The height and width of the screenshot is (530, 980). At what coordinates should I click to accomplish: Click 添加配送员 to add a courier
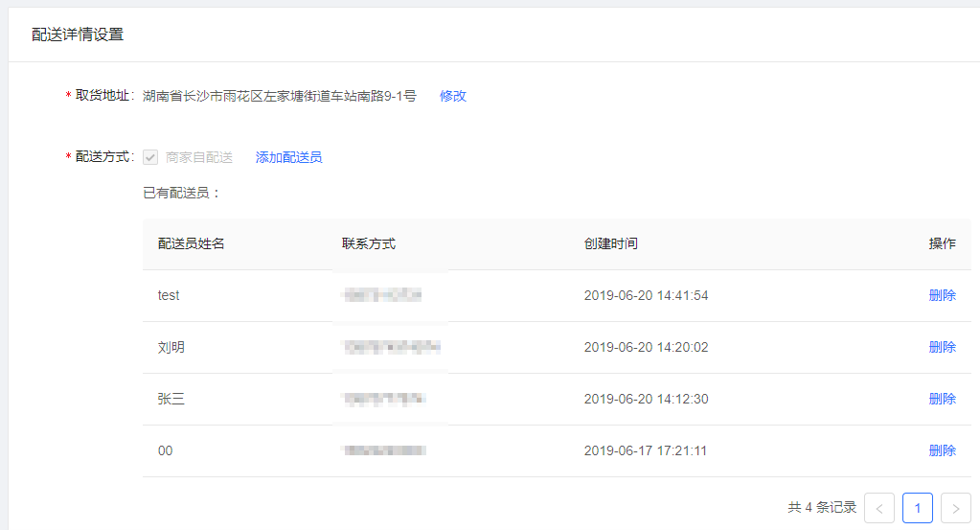(288, 157)
